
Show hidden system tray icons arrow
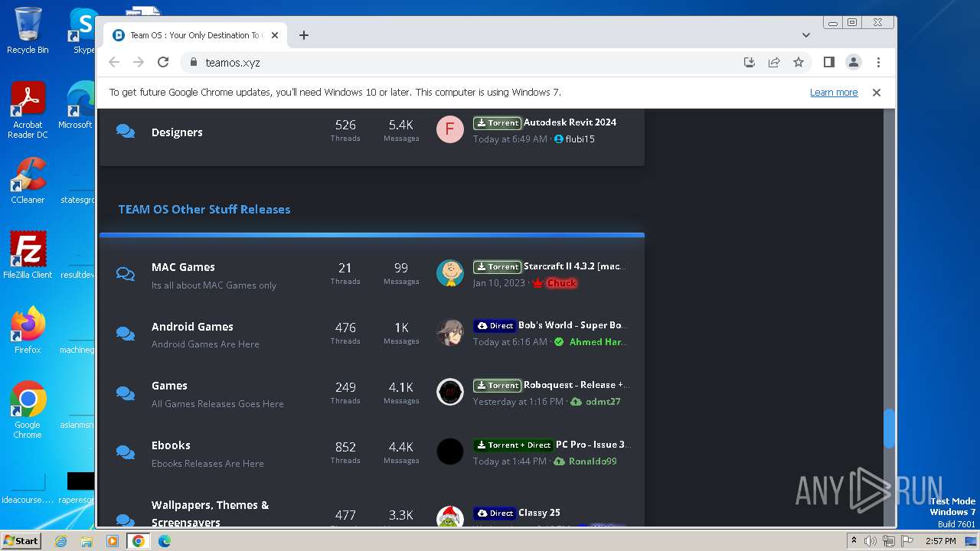tap(854, 541)
